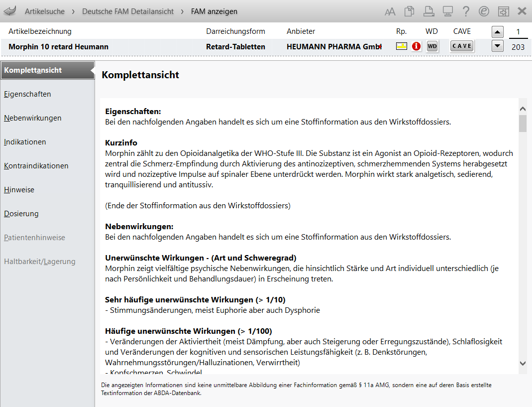Click the HEUMANN PHARMA GmbH provider name
The width and height of the screenshot is (532, 407).
point(334,47)
